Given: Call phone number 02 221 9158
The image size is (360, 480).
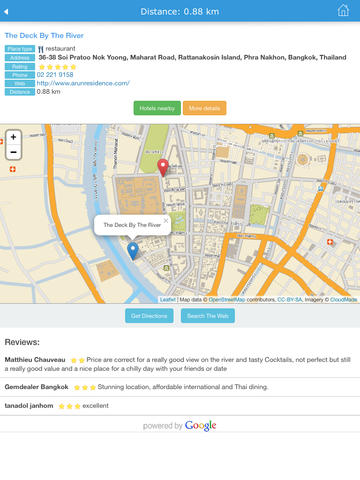Looking at the screenshot, I should point(55,75).
